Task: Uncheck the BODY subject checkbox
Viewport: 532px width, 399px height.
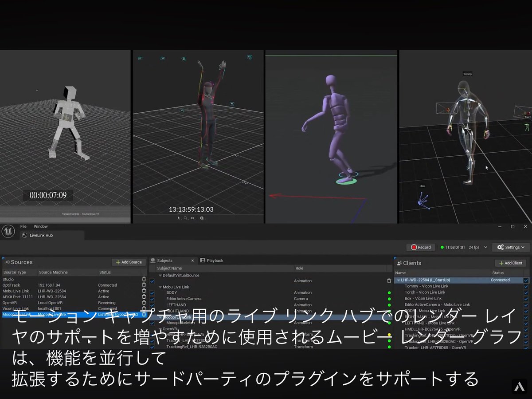Action: point(152,293)
